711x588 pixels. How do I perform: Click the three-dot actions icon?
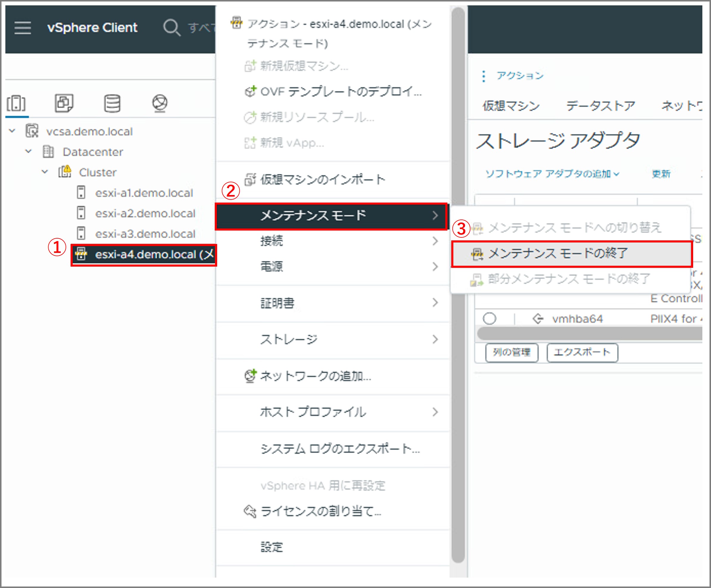483,76
